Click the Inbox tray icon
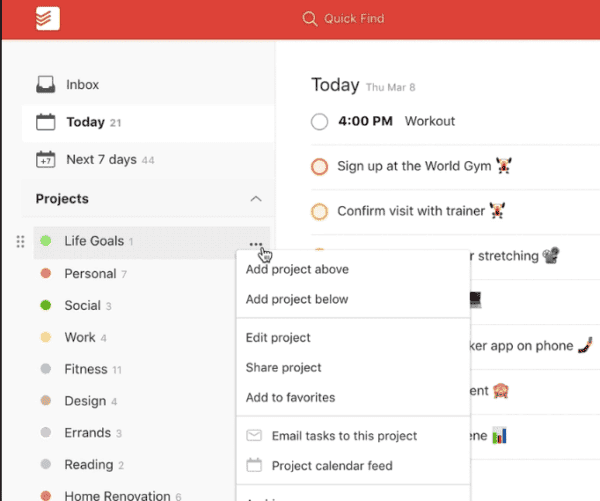600x501 pixels. [46, 84]
